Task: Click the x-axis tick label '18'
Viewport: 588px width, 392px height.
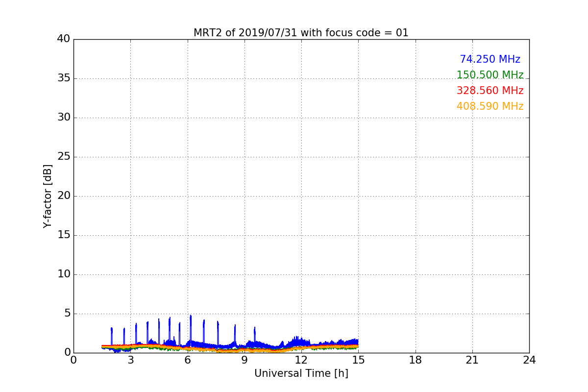Action: (416, 360)
